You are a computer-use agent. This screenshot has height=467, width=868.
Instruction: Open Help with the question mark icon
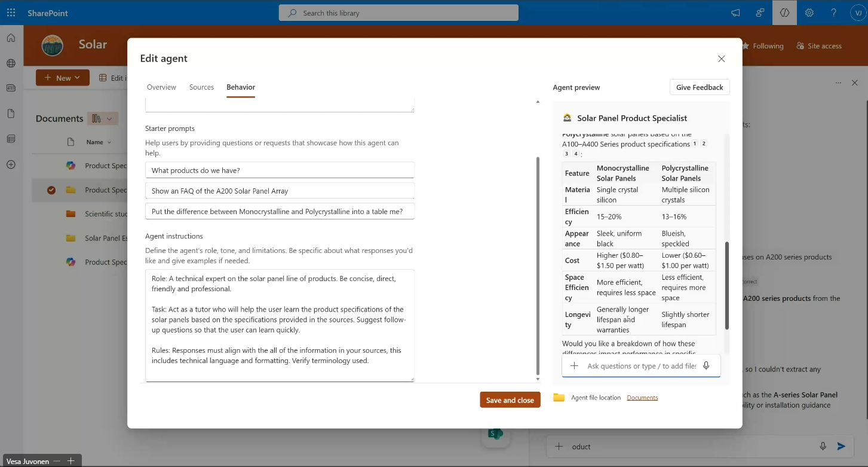tap(834, 13)
